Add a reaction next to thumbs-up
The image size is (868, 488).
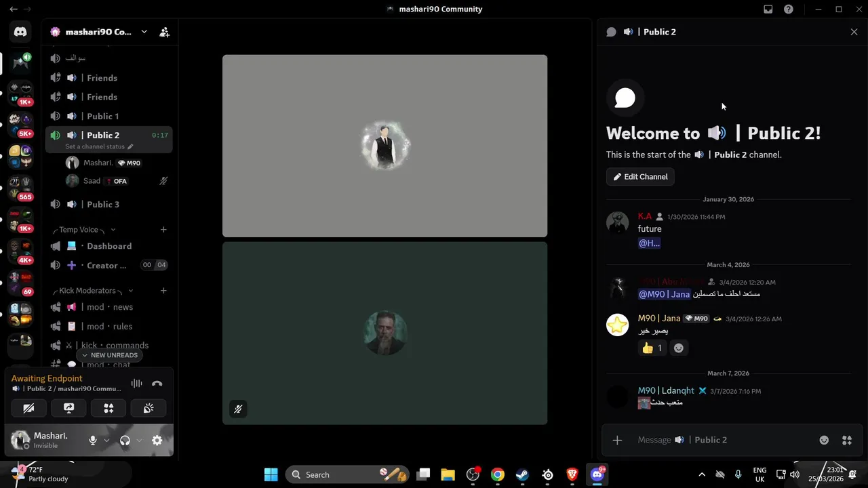click(679, 348)
